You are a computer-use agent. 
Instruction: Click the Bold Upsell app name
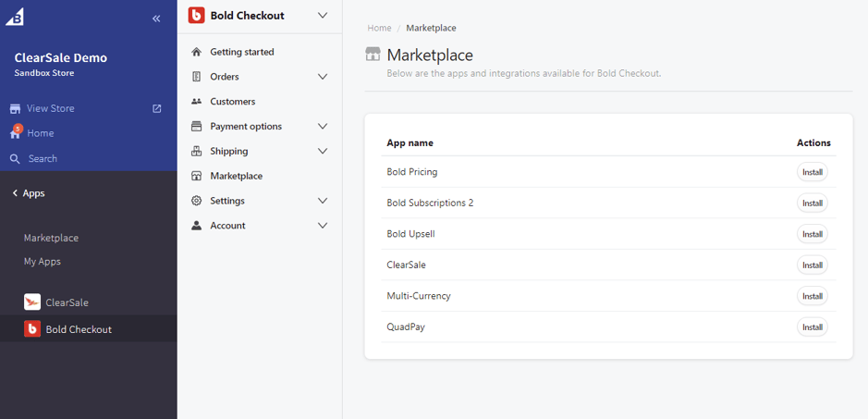click(410, 234)
